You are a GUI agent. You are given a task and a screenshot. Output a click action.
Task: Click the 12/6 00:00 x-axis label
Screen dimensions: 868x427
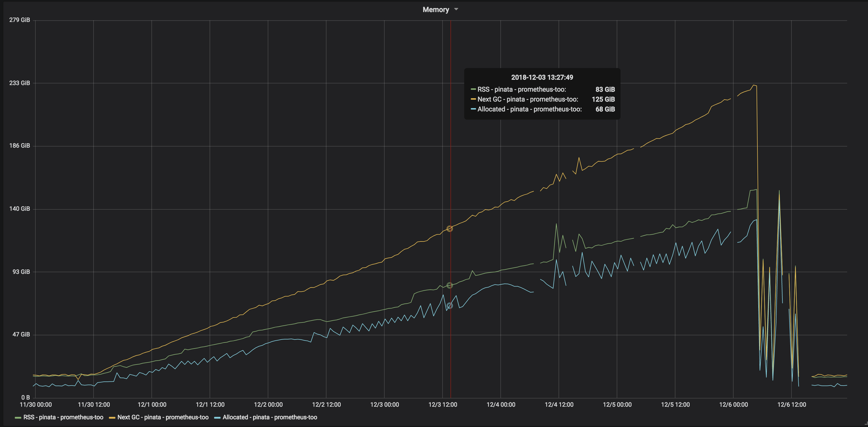click(733, 404)
